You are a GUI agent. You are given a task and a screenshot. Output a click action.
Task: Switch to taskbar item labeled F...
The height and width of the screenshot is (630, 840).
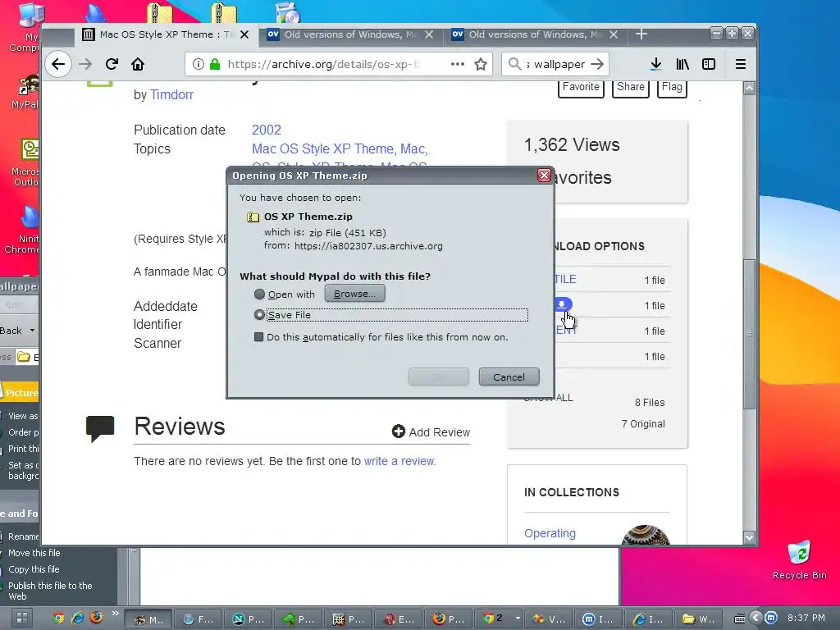199,619
